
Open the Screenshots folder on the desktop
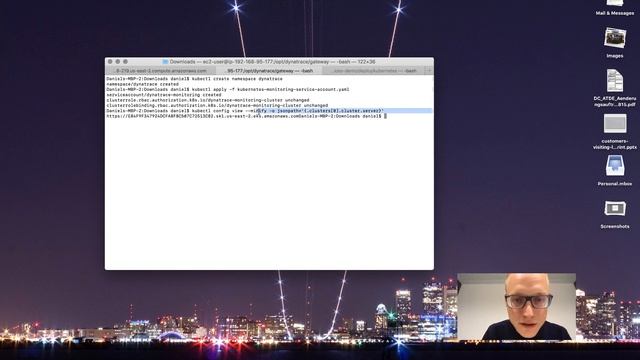(x=615, y=209)
